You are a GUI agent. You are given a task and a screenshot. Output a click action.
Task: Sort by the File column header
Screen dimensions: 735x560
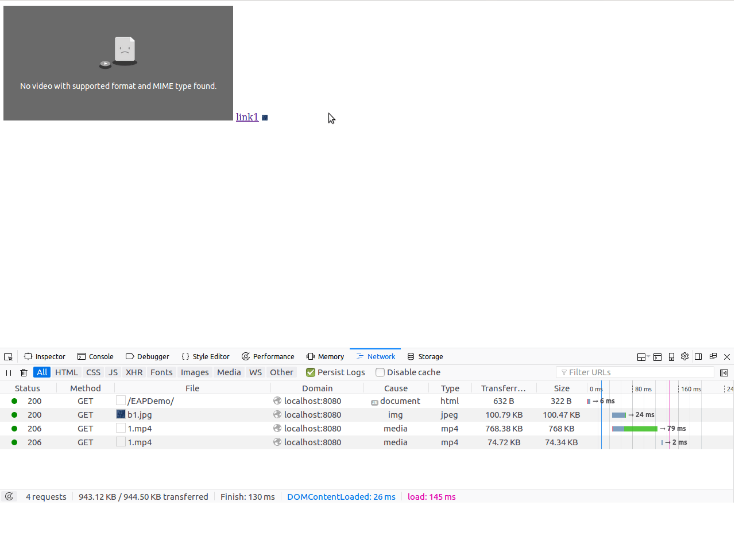tap(192, 388)
